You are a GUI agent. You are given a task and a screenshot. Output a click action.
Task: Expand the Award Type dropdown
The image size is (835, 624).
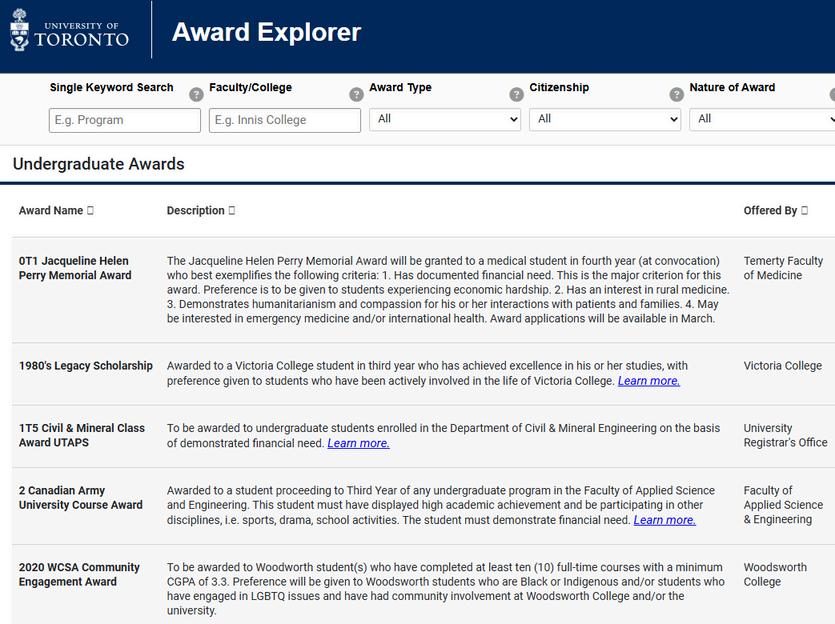445,119
